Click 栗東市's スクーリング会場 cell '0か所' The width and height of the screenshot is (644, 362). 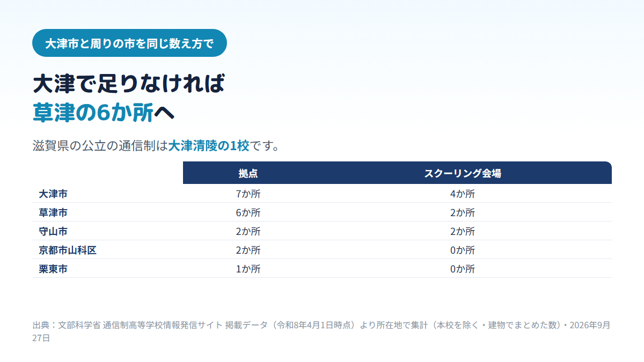(x=463, y=269)
